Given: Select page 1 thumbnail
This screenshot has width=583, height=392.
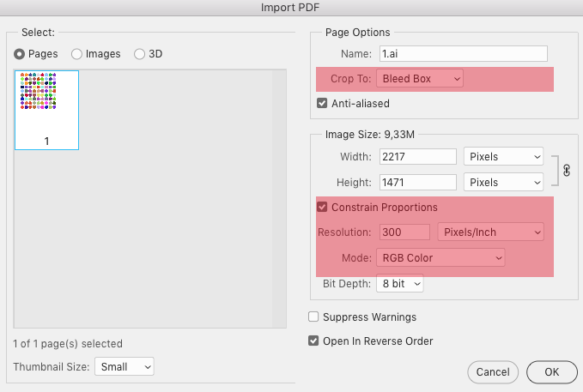Looking at the screenshot, I should coord(46,110).
